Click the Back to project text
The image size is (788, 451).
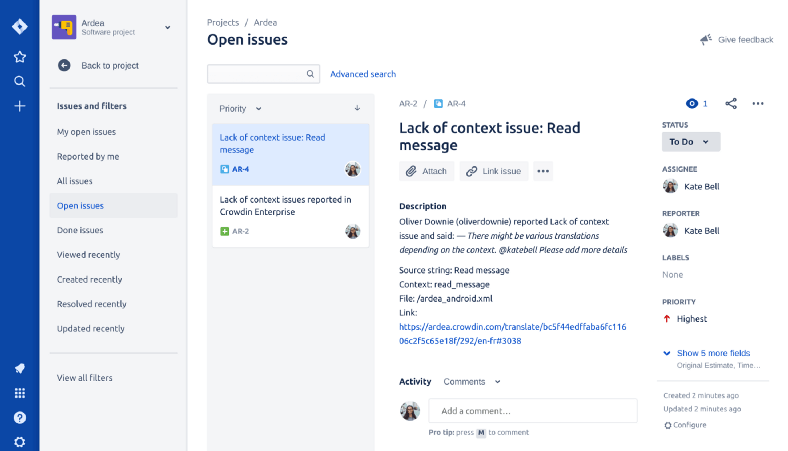pyautogui.click(x=110, y=65)
